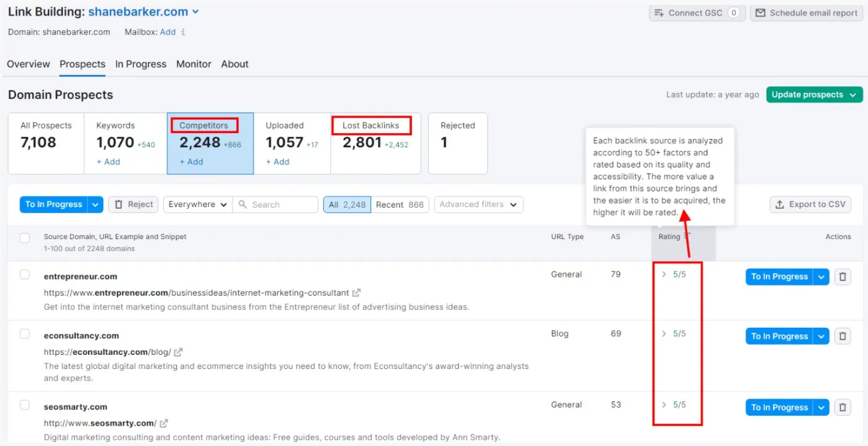The image size is (868, 446).
Task: Open To In Progress arrow for entrepreneur.com
Action: point(821,277)
